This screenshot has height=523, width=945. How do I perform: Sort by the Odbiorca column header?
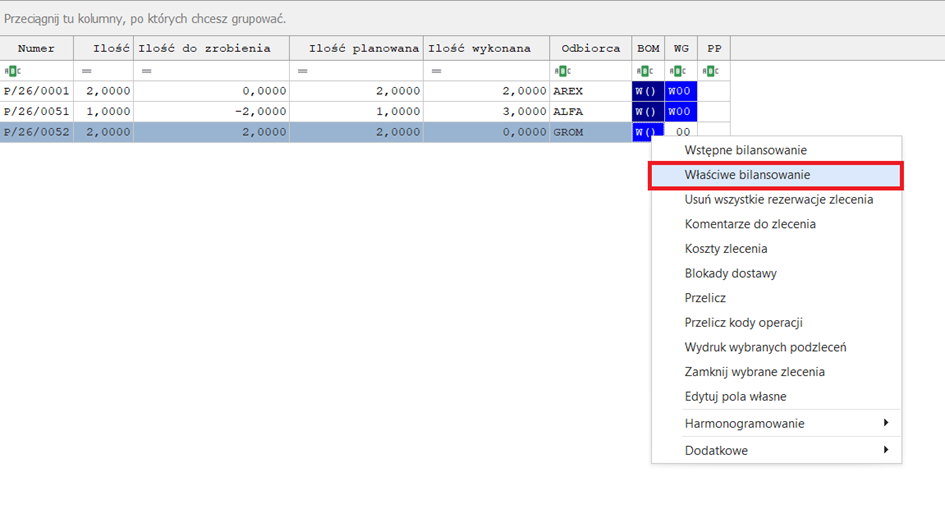590,48
